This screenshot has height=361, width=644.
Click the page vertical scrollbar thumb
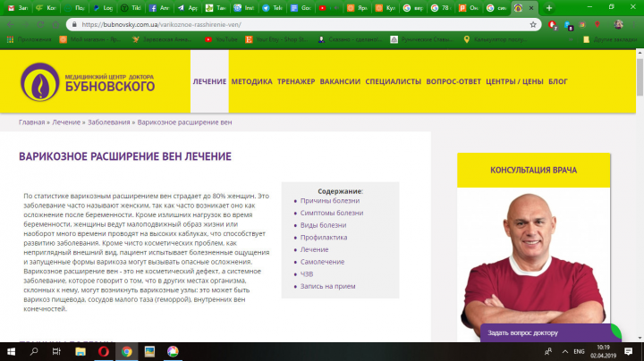(x=640, y=77)
